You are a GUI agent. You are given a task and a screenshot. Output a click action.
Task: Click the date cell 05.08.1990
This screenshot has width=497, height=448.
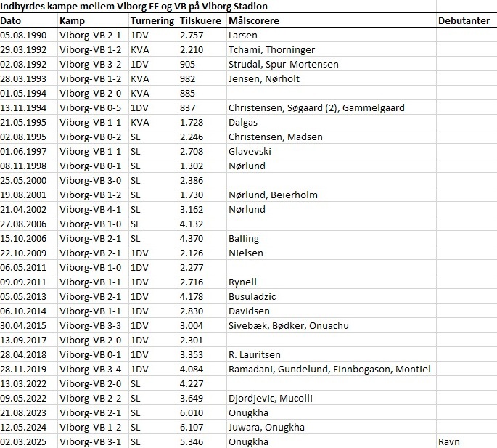click(x=23, y=36)
